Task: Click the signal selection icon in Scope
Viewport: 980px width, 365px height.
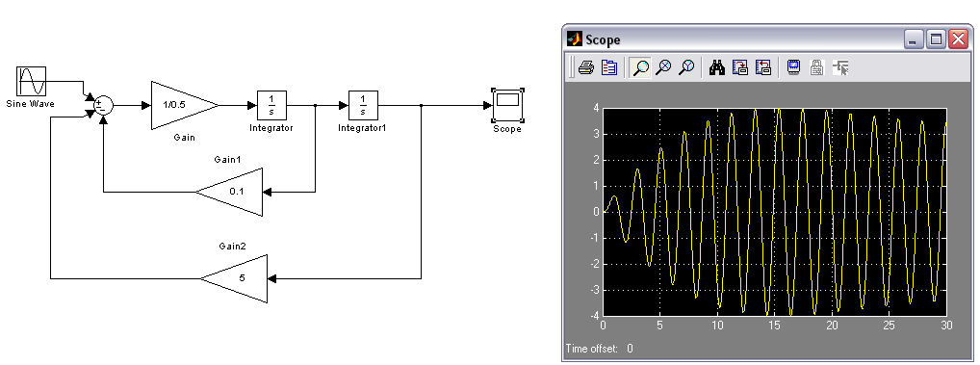Action: [840, 67]
